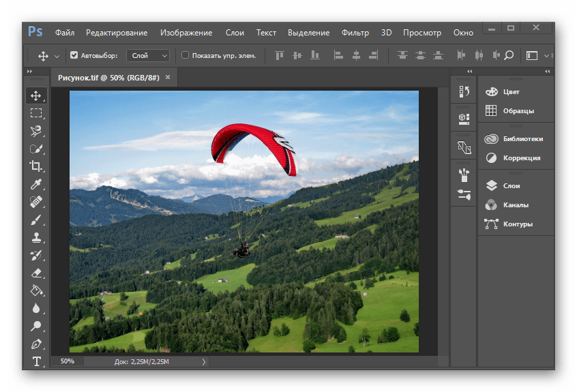Open the Редактирование menu
The image size is (577, 392).
117,33
